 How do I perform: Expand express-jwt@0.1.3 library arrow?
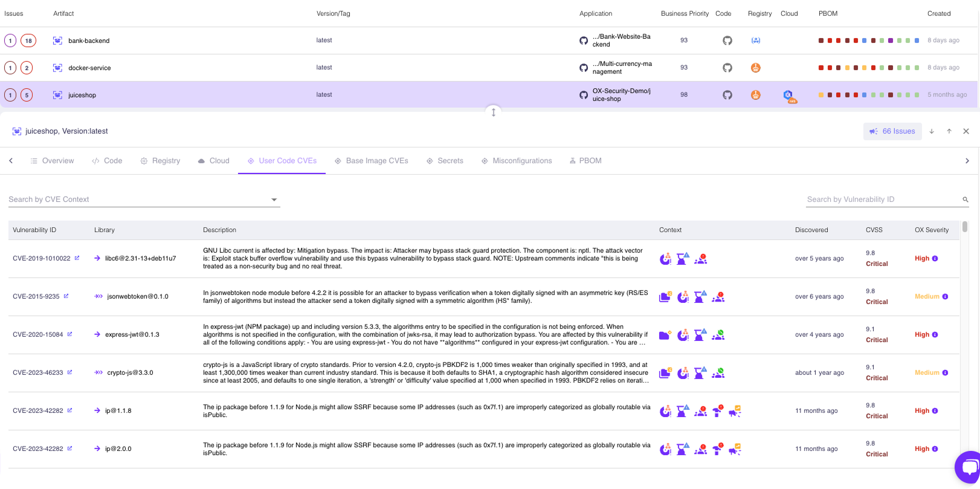[97, 334]
